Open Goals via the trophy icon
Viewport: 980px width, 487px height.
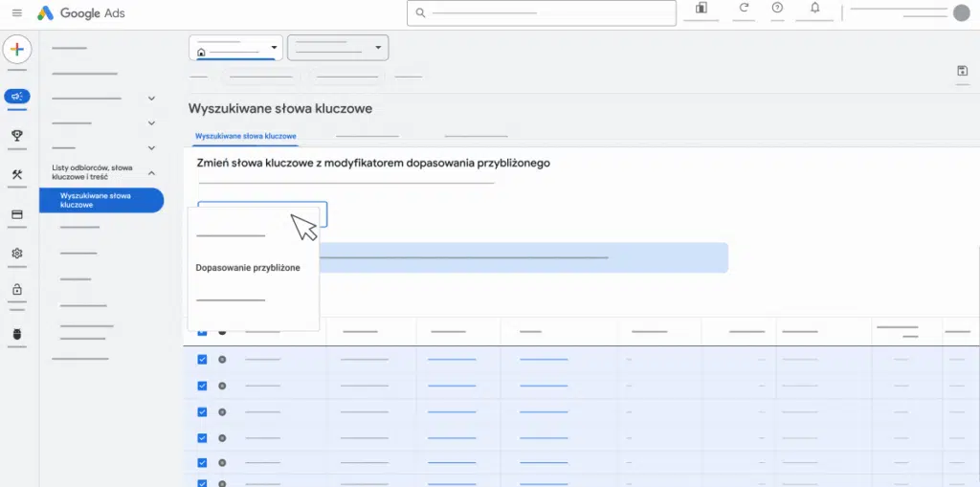(17, 136)
